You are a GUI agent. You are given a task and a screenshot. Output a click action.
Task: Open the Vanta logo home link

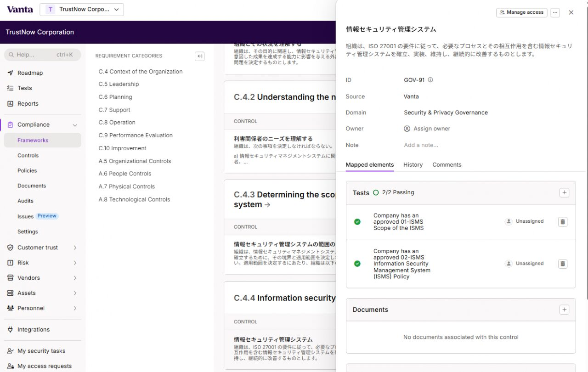tap(20, 9)
